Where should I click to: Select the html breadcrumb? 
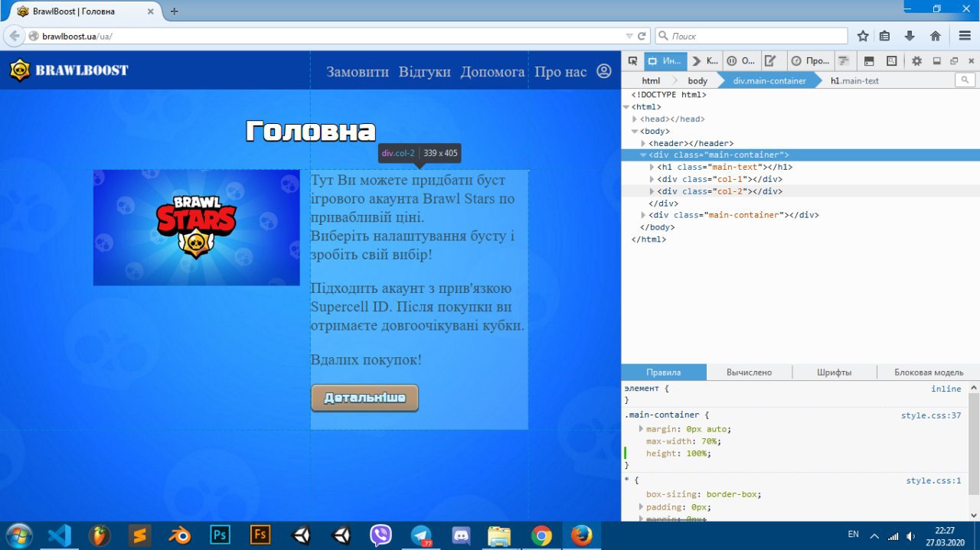[651, 80]
